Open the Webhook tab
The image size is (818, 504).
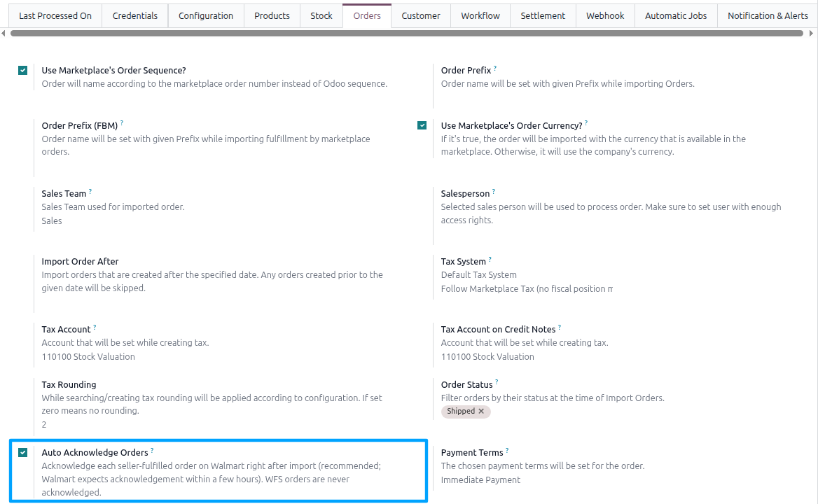coord(605,15)
